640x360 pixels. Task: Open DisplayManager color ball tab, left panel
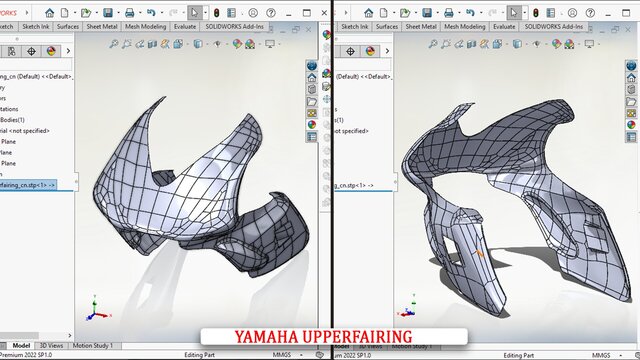tap(51, 51)
